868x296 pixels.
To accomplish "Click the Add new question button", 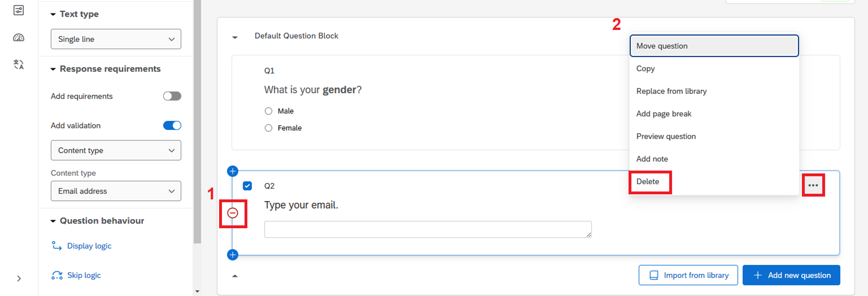I will [791, 275].
